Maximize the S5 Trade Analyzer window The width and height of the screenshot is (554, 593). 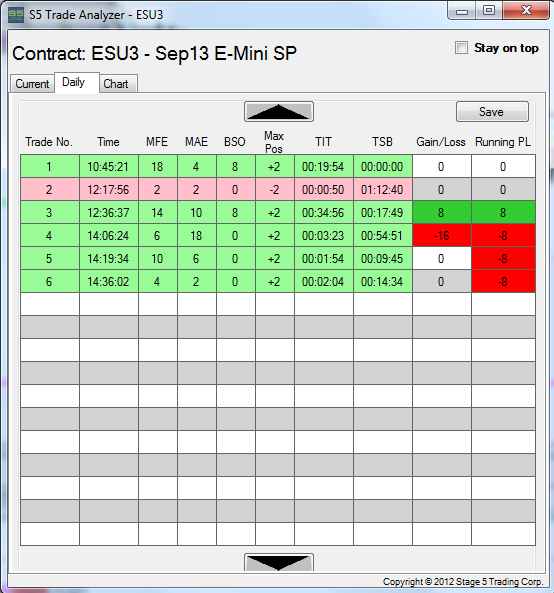pos(489,11)
